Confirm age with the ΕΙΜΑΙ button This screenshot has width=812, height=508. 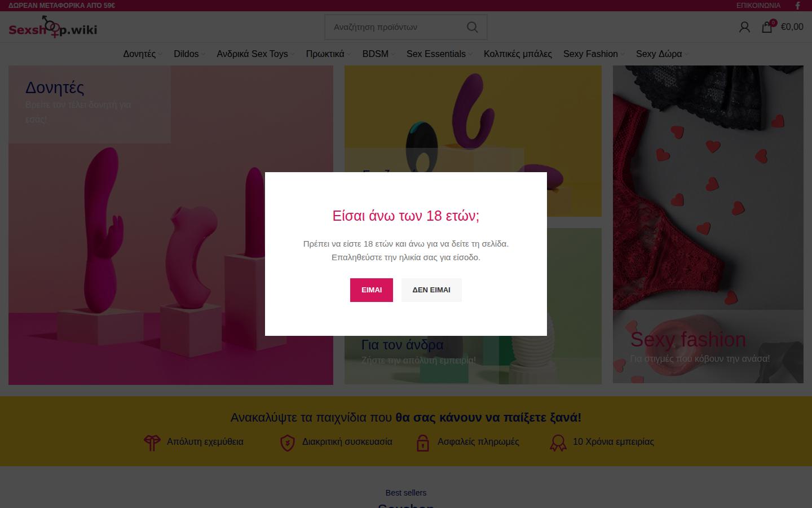[x=371, y=290]
